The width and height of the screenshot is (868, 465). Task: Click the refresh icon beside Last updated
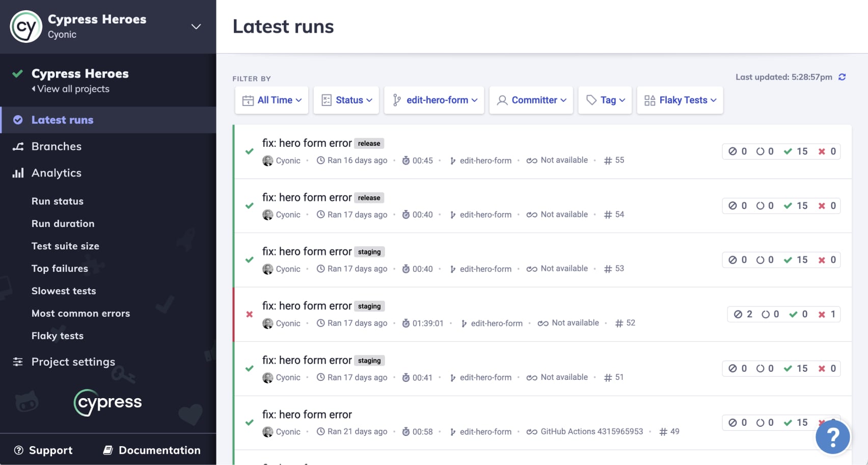pyautogui.click(x=842, y=77)
